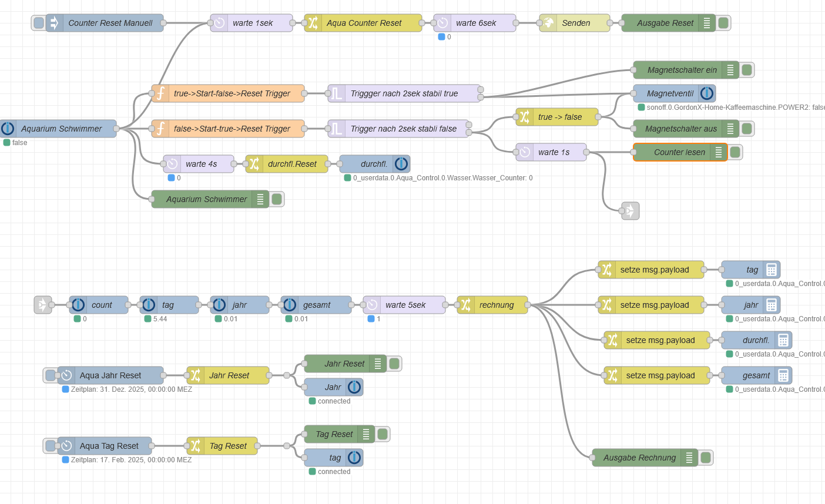Click the Wasser_Counter: 0 status text
This screenshot has width=825, height=504.
pos(443,178)
